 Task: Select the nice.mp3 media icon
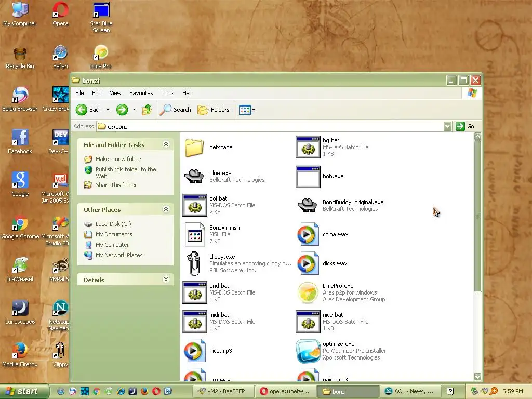click(x=194, y=351)
